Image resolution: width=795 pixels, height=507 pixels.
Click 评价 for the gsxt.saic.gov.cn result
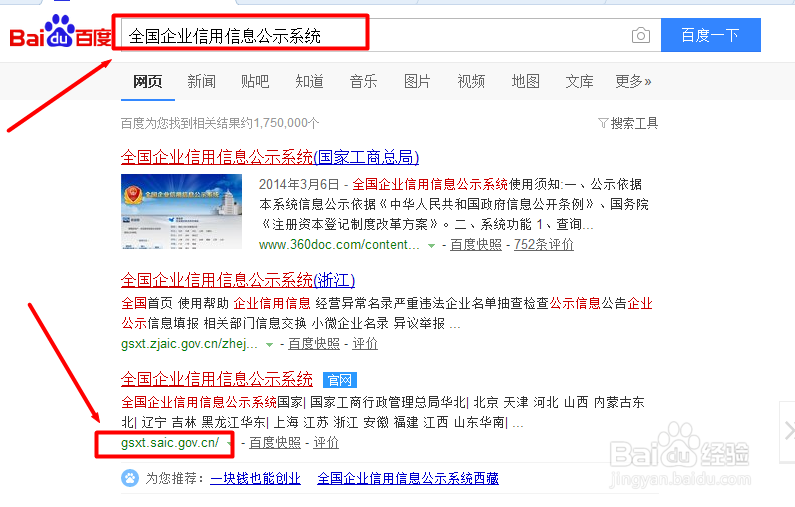point(326,443)
